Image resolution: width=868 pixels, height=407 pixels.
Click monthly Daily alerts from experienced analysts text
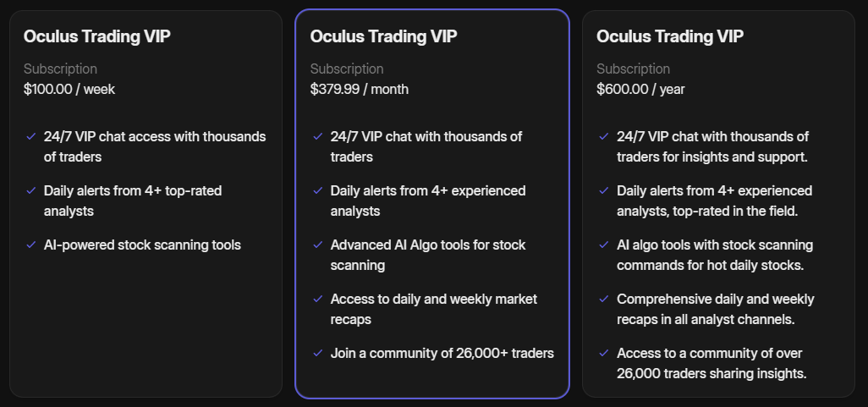pos(427,201)
